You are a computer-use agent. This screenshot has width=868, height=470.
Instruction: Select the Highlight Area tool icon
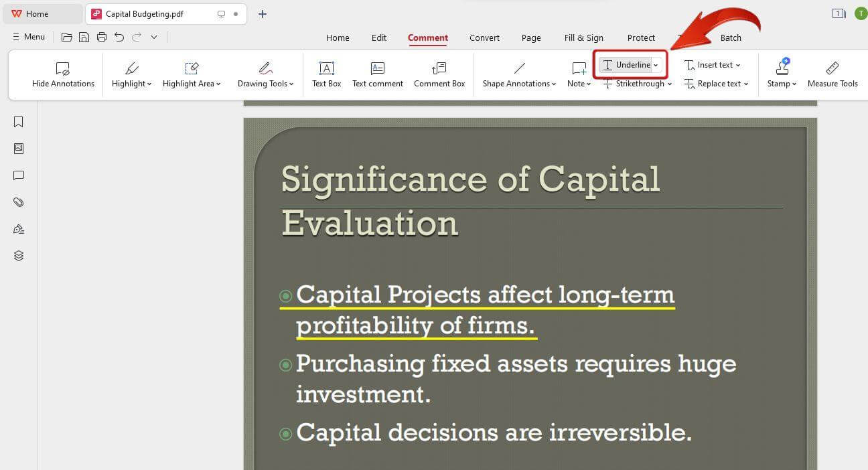192,68
